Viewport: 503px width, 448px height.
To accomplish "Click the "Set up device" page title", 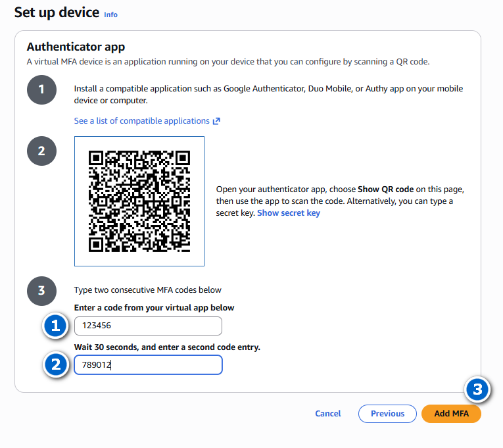I will pyautogui.click(x=57, y=13).
